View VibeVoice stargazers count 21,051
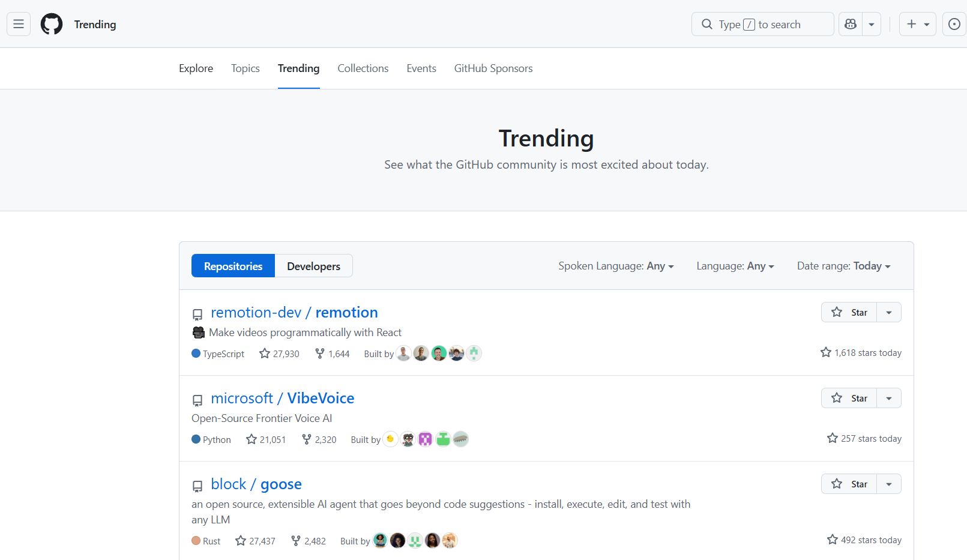 (x=266, y=440)
